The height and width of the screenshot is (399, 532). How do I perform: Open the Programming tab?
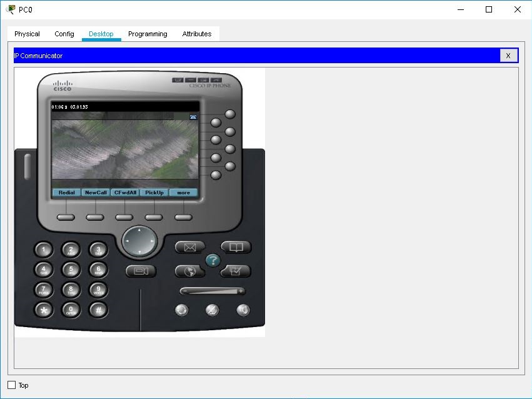(147, 34)
